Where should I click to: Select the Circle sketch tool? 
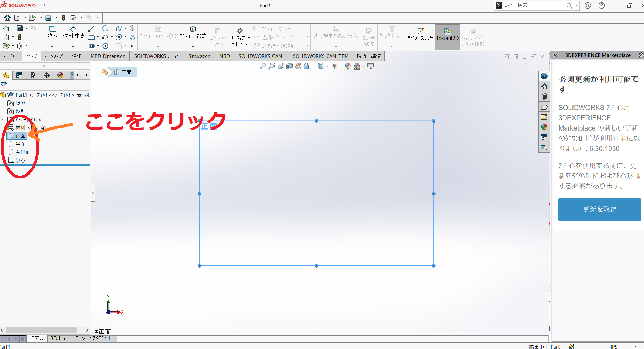[105, 28]
